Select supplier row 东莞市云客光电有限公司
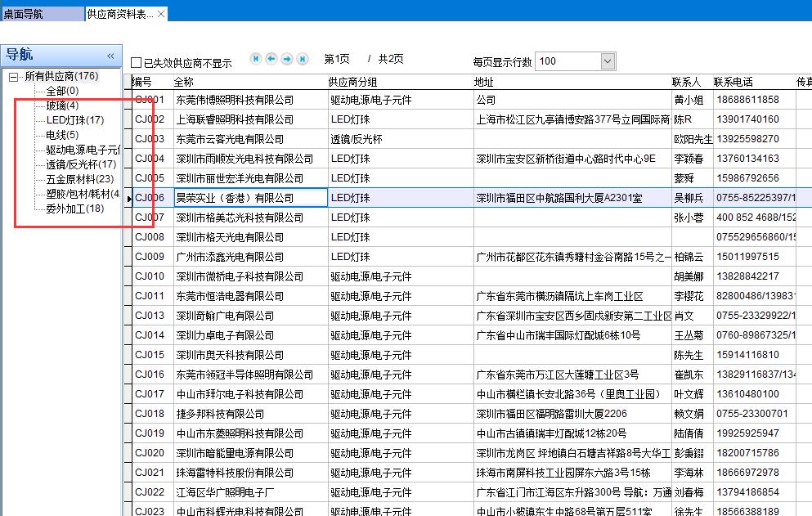812x516 pixels. click(x=230, y=139)
